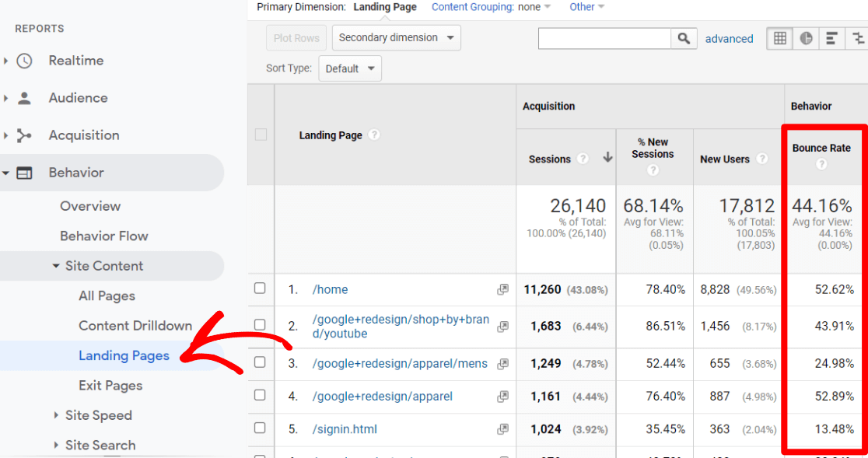Check the apparel/mens row checkbox
868x458 pixels.
(260, 362)
